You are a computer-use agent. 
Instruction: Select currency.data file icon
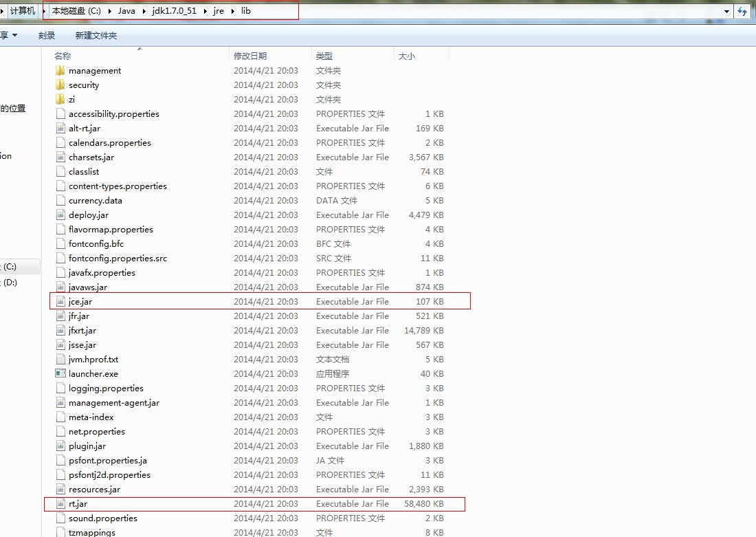point(60,200)
